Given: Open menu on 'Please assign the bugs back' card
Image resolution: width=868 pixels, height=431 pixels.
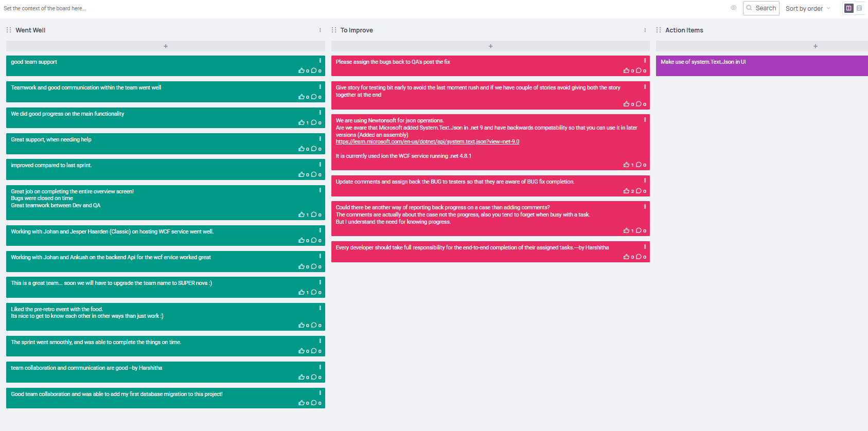Looking at the screenshot, I should (645, 61).
